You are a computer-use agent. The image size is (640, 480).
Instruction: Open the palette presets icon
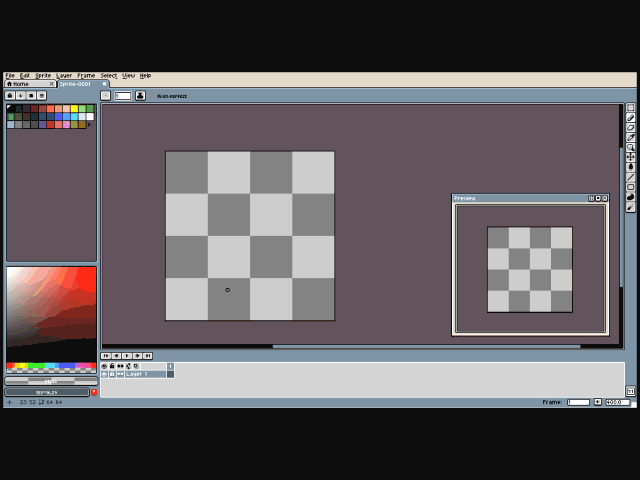click(31, 96)
